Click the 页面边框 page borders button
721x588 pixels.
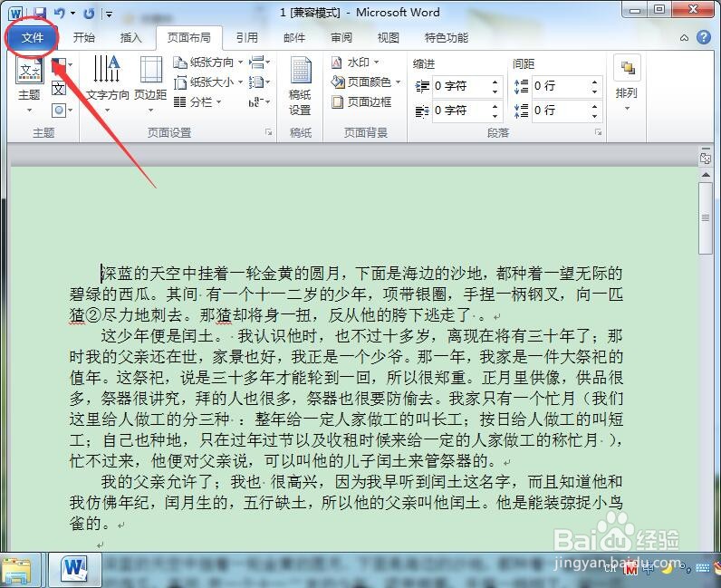click(x=361, y=102)
